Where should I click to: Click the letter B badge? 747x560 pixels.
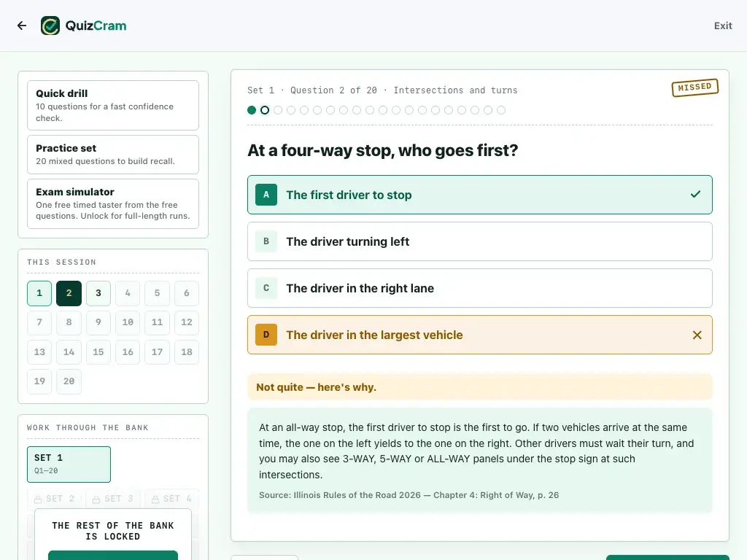[x=266, y=241]
